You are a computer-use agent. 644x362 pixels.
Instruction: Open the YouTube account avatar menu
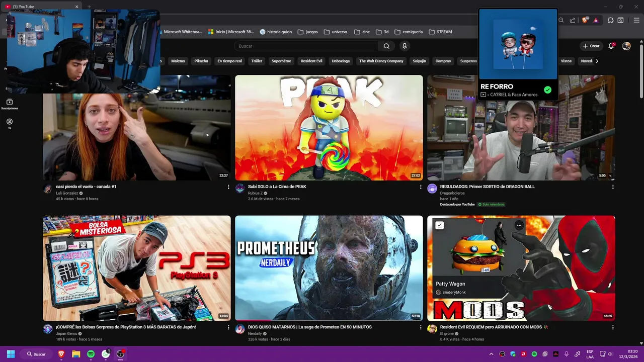(626, 46)
